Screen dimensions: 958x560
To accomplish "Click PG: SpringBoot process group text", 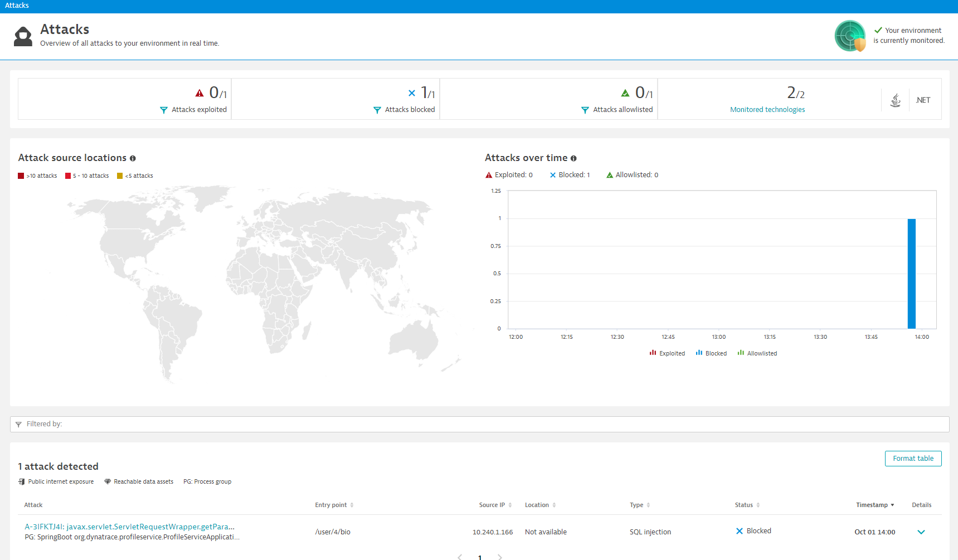I will (x=132, y=537).
